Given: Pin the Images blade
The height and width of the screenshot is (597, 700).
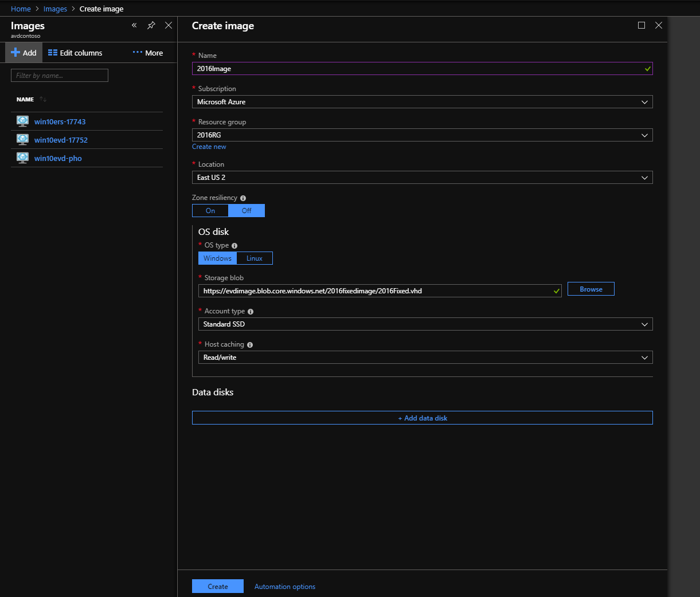Looking at the screenshot, I should point(151,26).
